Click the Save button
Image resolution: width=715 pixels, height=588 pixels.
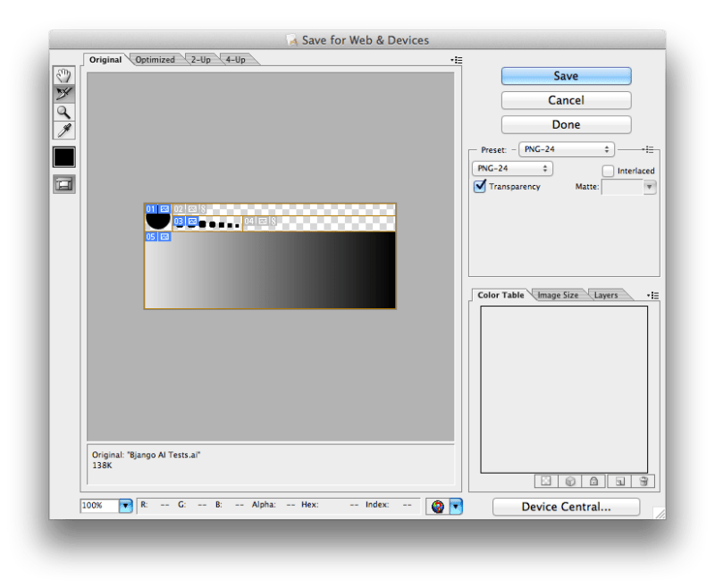click(x=565, y=76)
